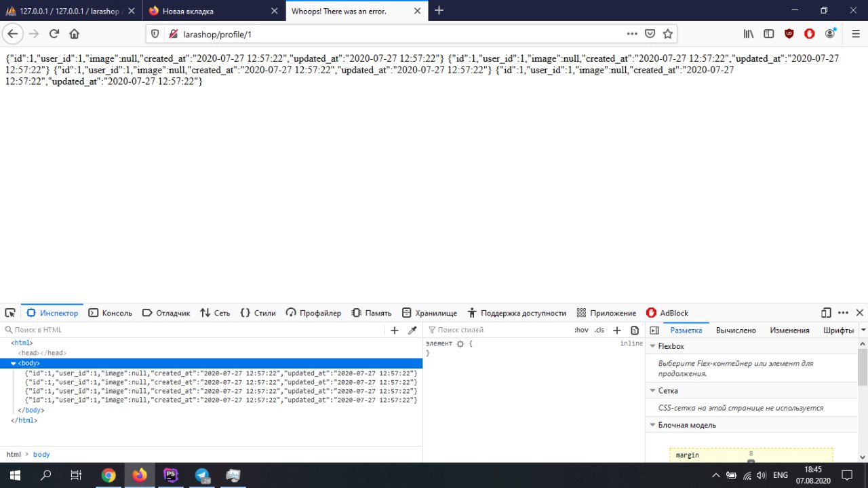This screenshot has height=488, width=868.
Task: Switch to the Изменения sidebar tab
Action: (789, 331)
